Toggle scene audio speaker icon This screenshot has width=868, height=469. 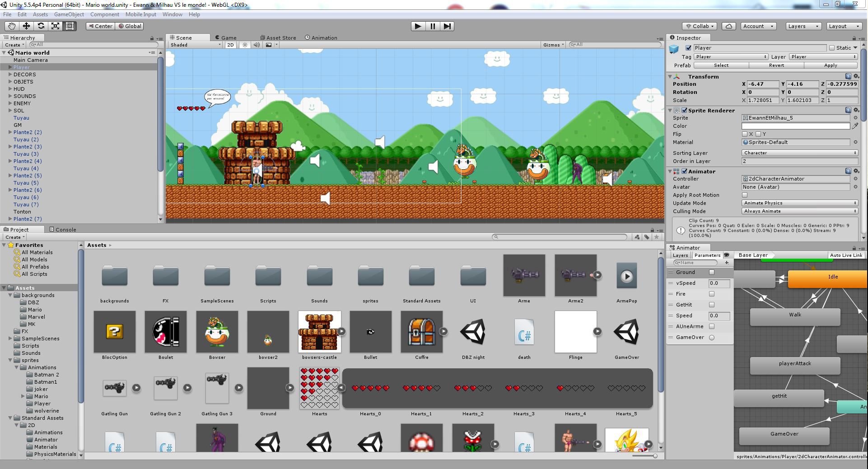click(257, 45)
